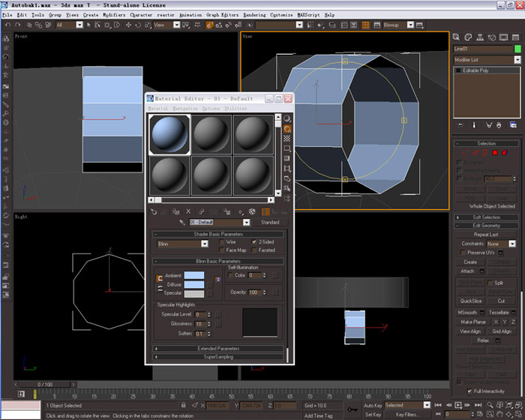Click Get Material icon in Material Editor
Image resolution: width=525 pixels, height=420 pixels.
pyautogui.click(x=154, y=211)
